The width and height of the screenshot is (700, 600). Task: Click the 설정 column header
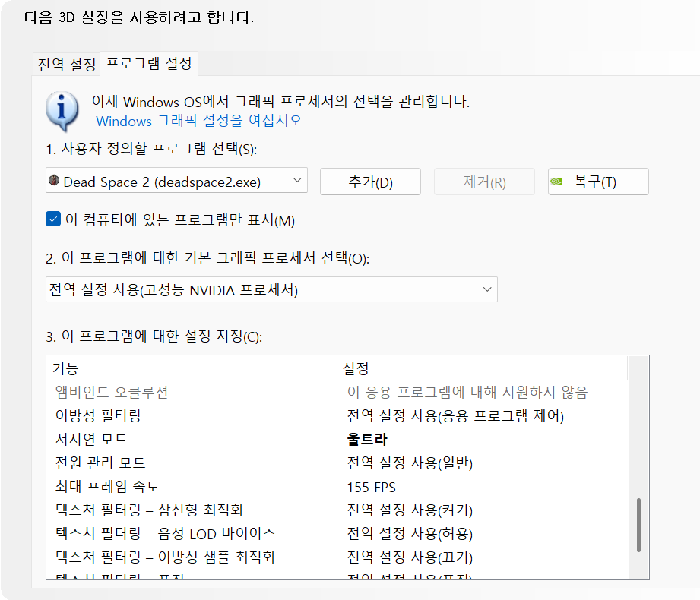[x=482, y=368]
